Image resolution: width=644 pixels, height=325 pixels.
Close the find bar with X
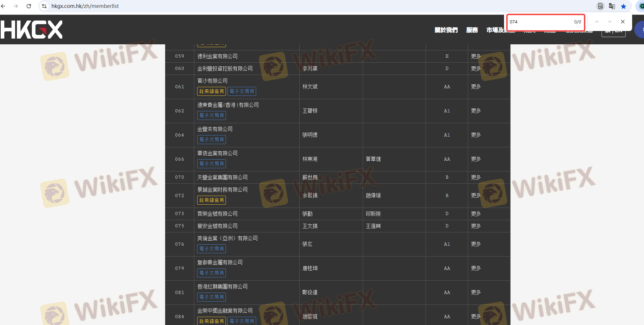tap(622, 22)
